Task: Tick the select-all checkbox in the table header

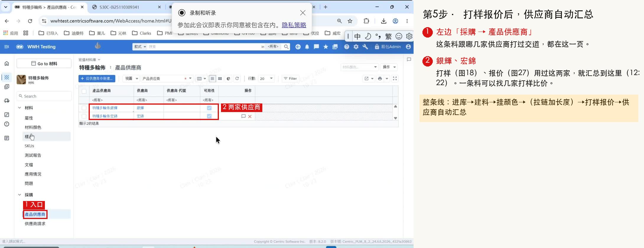Action: (x=84, y=91)
